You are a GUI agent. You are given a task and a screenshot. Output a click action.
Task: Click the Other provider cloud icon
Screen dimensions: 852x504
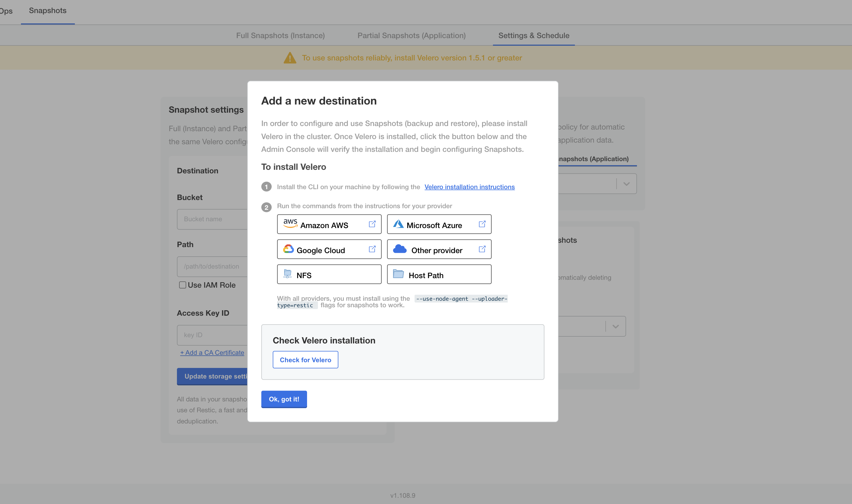coord(400,249)
